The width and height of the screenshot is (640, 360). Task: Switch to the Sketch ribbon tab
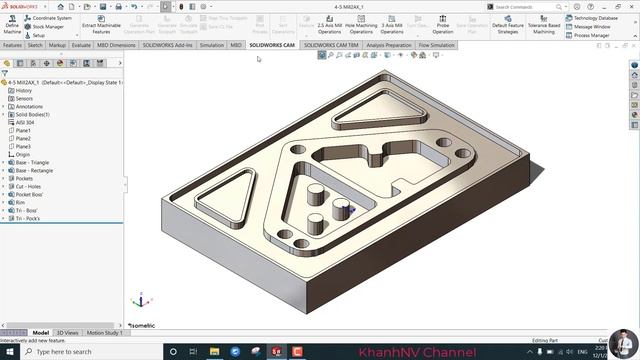click(x=35, y=45)
